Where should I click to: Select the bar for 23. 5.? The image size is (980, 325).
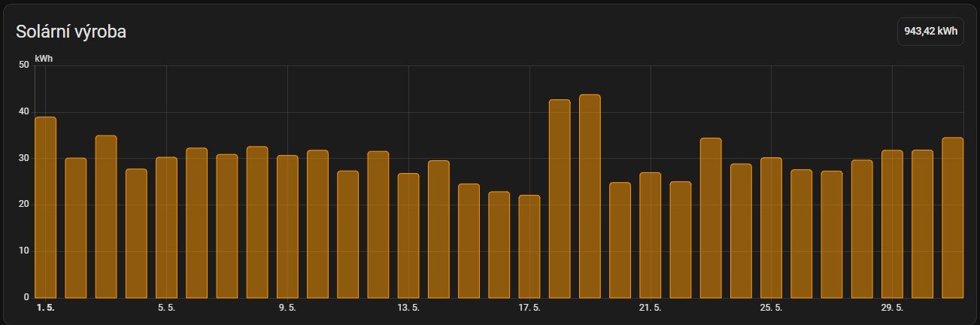coord(711,218)
